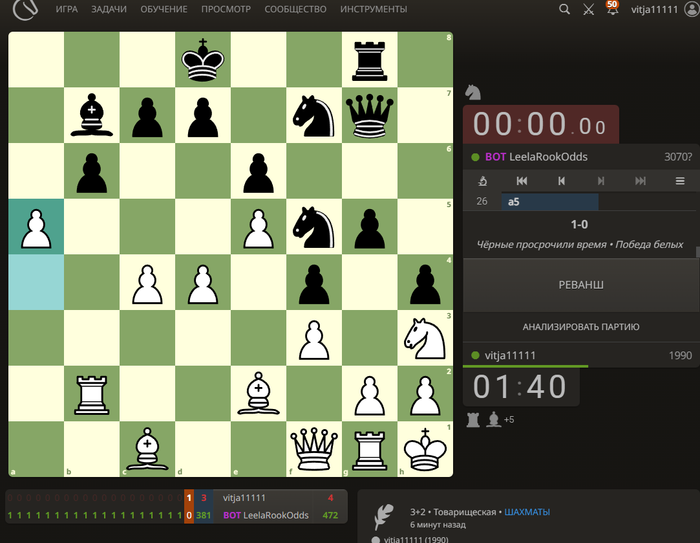Open challenges crossed swords icon
The image size is (700, 543).
point(588,9)
